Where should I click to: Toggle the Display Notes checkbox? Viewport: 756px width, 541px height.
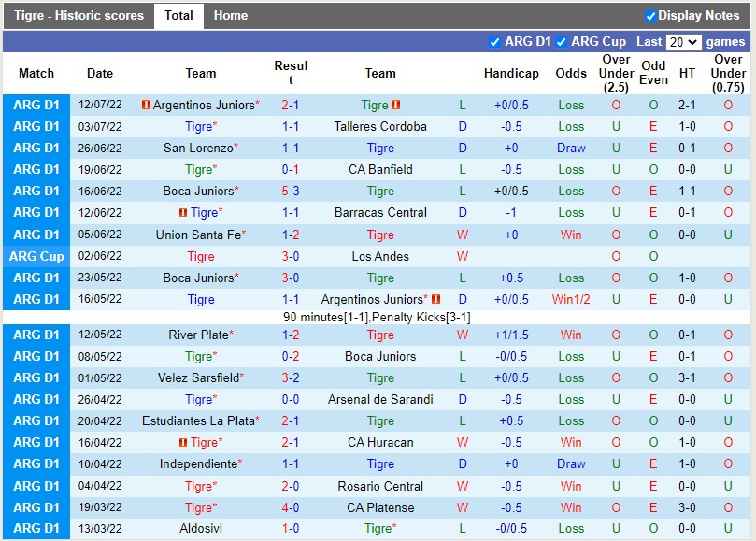pyautogui.click(x=650, y=16)
